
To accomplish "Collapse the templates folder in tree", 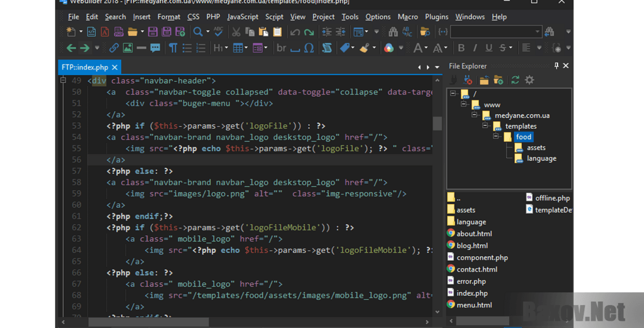I will point(485,126).
